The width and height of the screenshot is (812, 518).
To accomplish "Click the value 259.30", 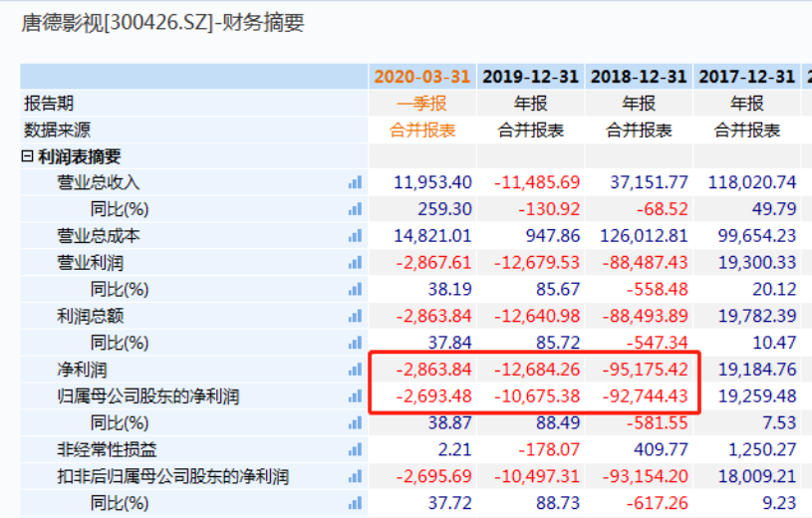I will click(x=444, y=209).
